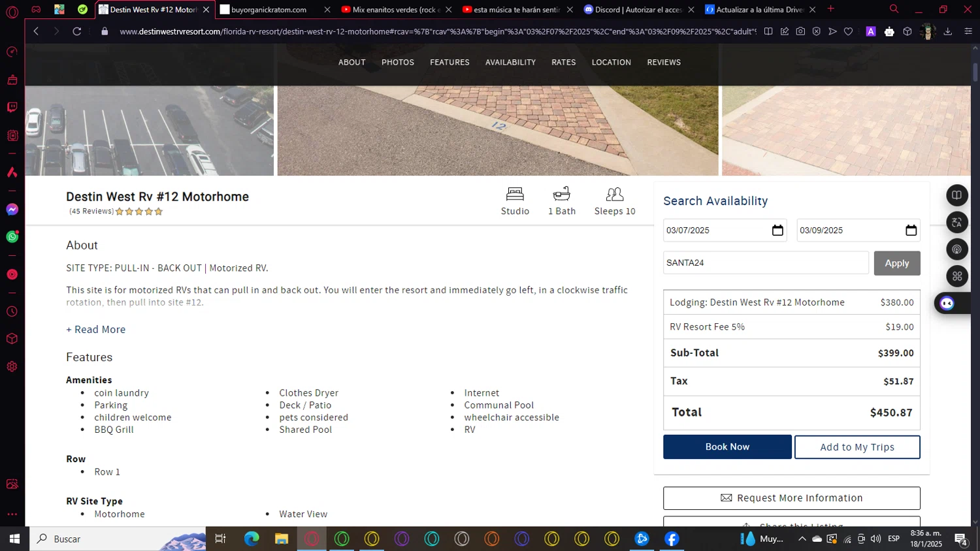Open the browser downloads panel

pyautogui.click(x=948, y=31)
